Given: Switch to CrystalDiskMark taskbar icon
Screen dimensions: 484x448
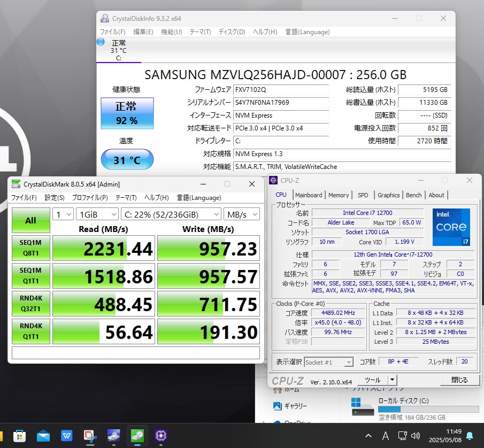Looking at the screenshot, I should [137, 436].
